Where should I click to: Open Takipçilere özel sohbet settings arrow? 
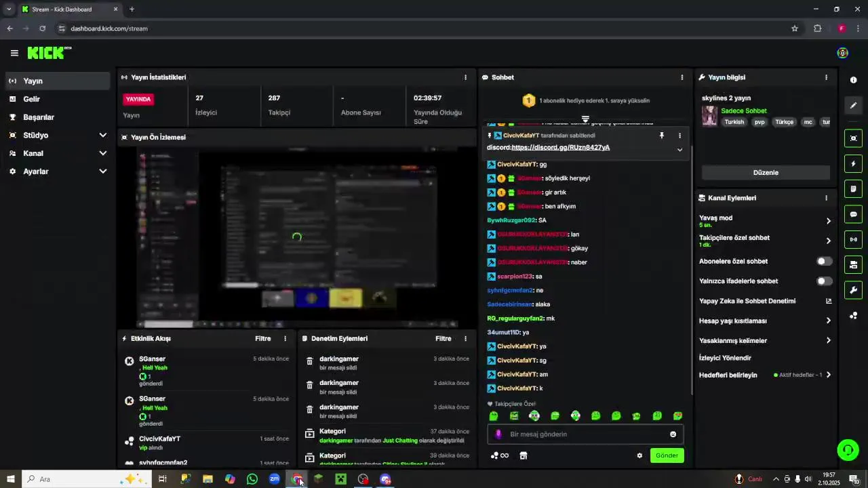tap(828, 241)
